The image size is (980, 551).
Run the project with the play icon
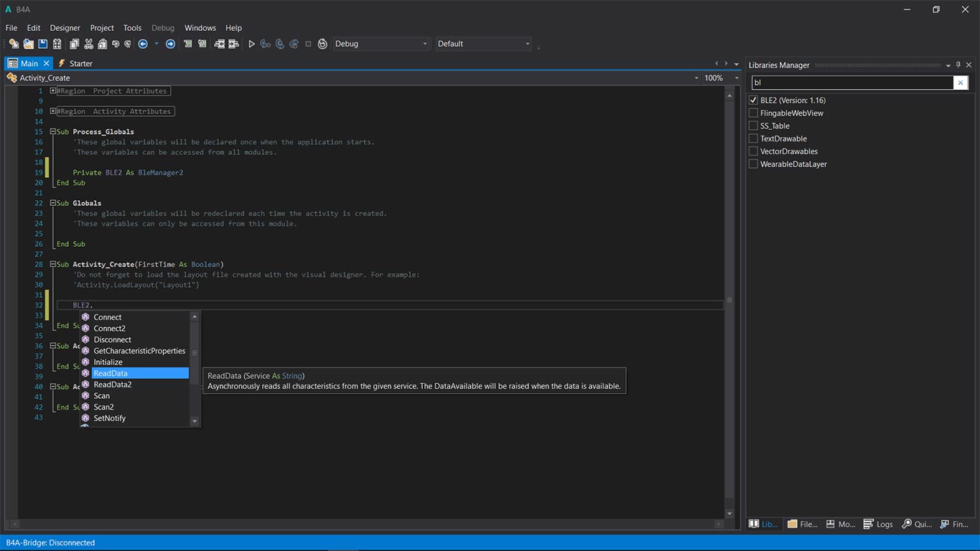coord(251,44)
